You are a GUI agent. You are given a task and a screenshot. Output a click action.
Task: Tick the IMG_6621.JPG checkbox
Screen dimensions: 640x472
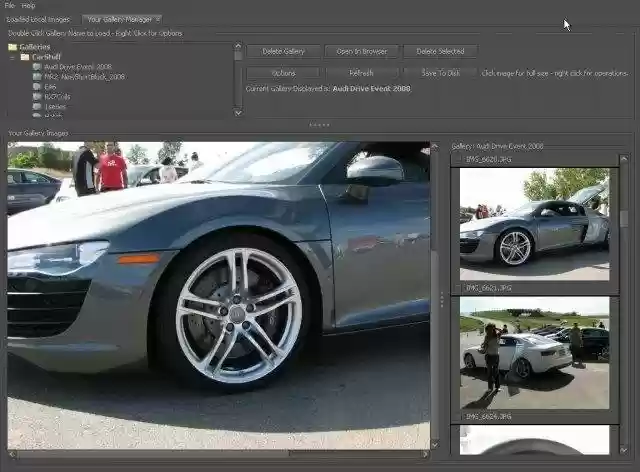point(458,288)
